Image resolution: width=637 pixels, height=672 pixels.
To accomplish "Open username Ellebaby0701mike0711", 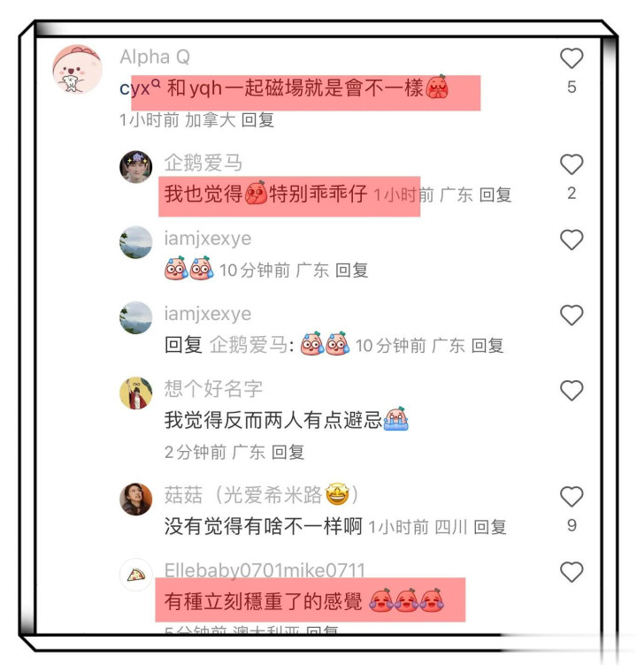I will coord(265,569).
